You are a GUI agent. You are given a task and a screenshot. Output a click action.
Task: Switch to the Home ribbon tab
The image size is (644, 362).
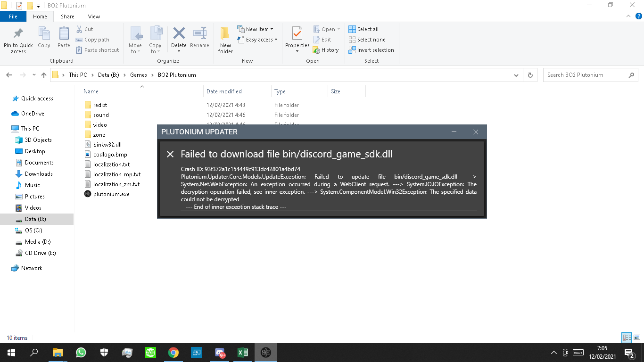(40, 16)
